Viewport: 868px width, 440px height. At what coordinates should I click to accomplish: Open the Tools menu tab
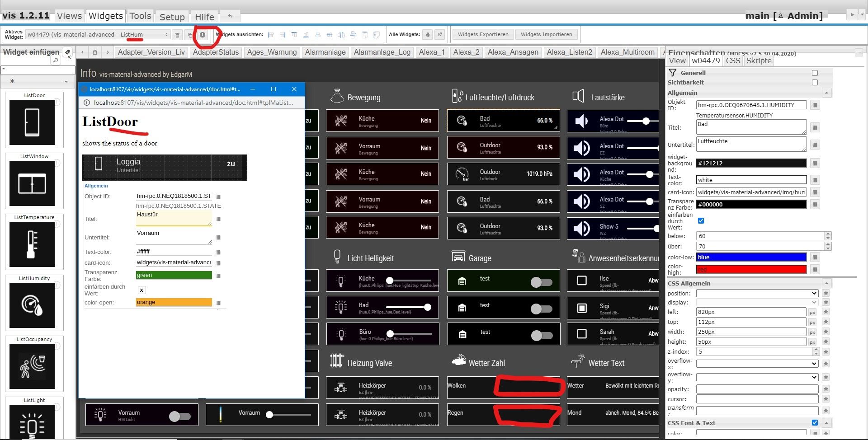[140, 16]
